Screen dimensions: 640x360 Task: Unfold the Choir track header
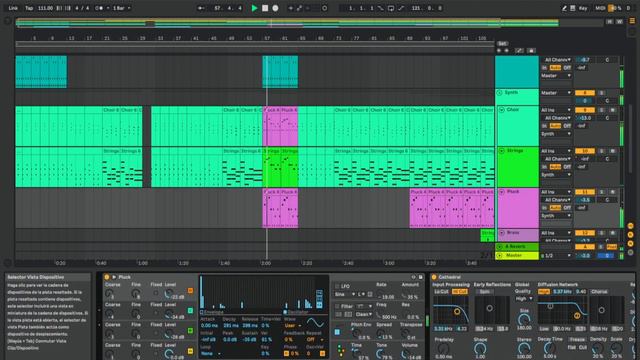tap(502, 110)
